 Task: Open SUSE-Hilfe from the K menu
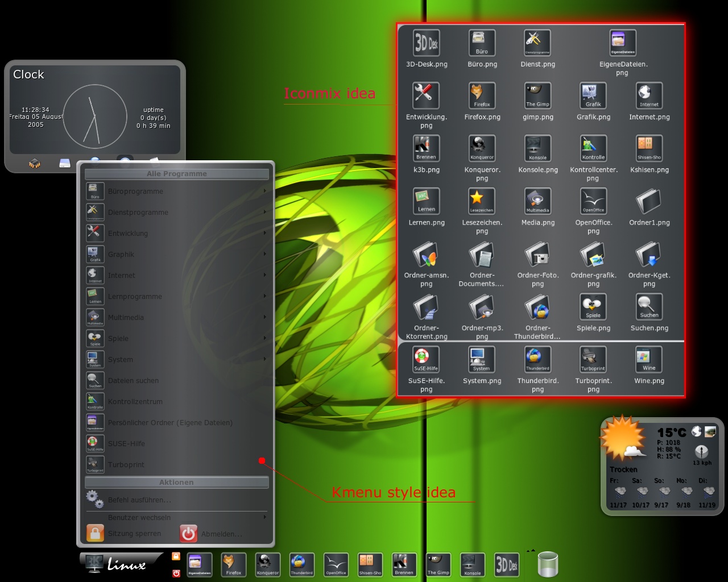(177, 443)
